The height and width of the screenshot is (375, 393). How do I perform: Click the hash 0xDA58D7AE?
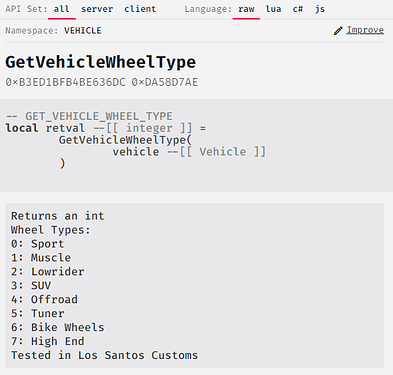(x=165, y=82)
